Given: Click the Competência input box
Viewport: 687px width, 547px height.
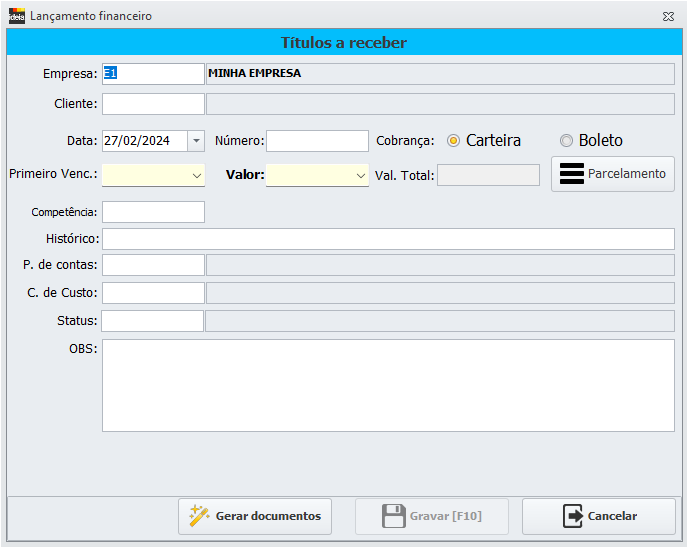Looking at the screenshot, I should (153, 212).
